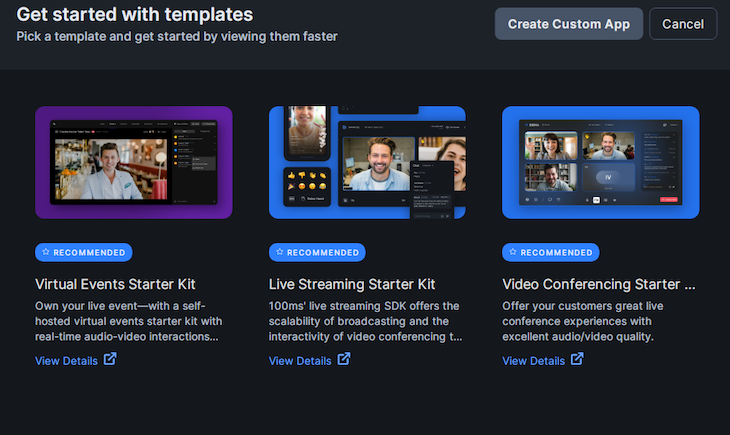Click the star icon in Virtual Events' Recommended badge
Screen dimensions: 730x435
point(45,252)
